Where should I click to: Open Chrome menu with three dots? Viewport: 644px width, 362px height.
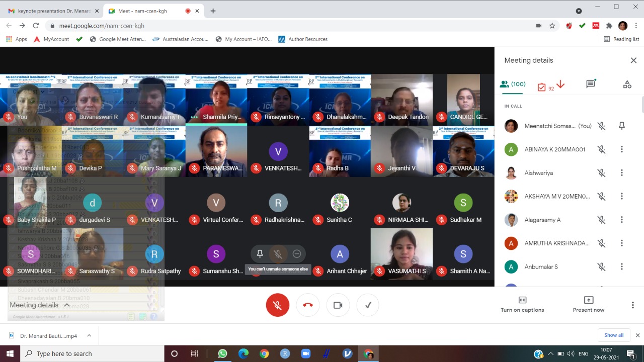tap(636, 26)
